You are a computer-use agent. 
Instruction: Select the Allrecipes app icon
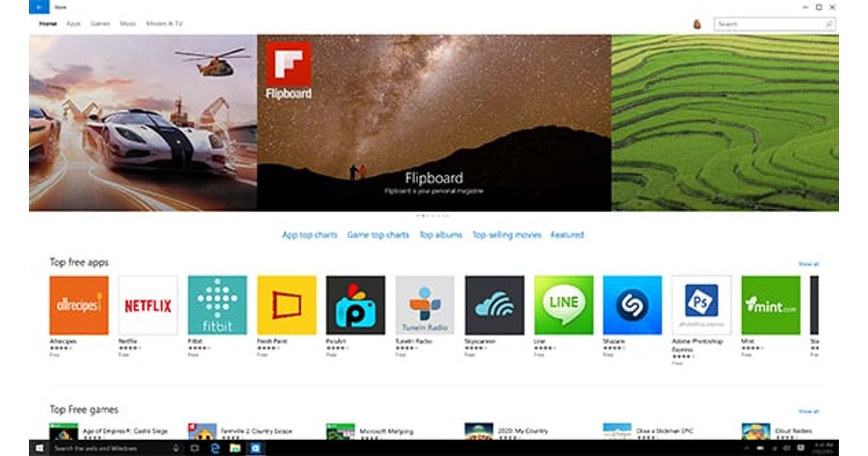pos(79,305)
